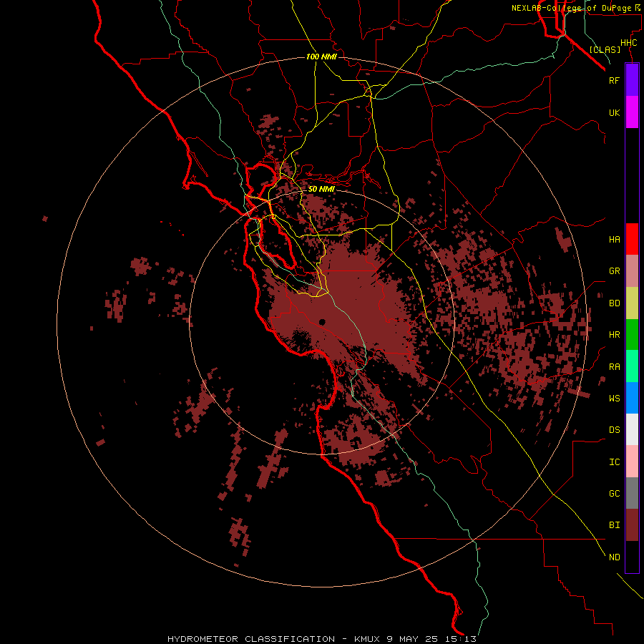Click the RA light-green legend swatch
The width and height of the screenshot is (644, 644).
pyautogui.click(x=632, y=366)
